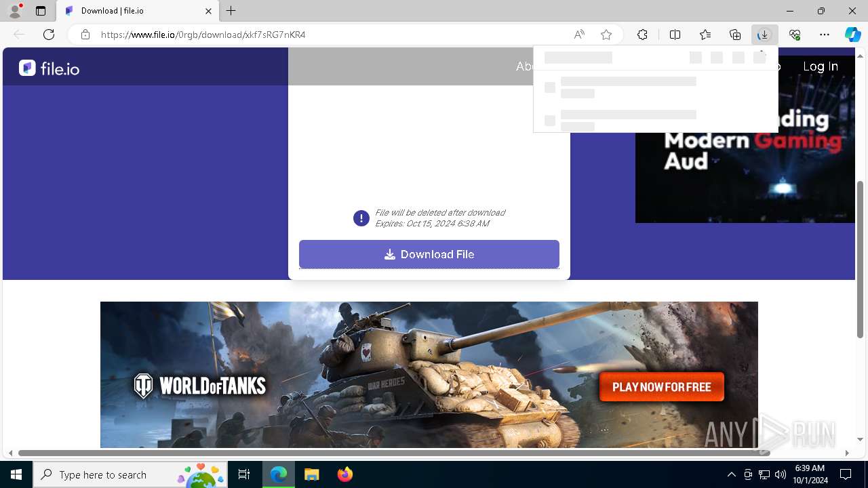Reload the page with Refresh icon

(x=49, y=35)
